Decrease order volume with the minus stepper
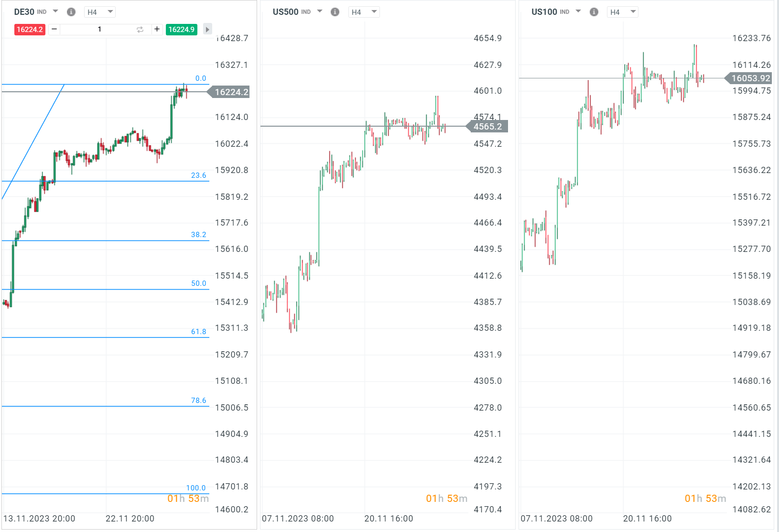The height and width of the screenshot is (532, 779). click(x=54, y=29)
